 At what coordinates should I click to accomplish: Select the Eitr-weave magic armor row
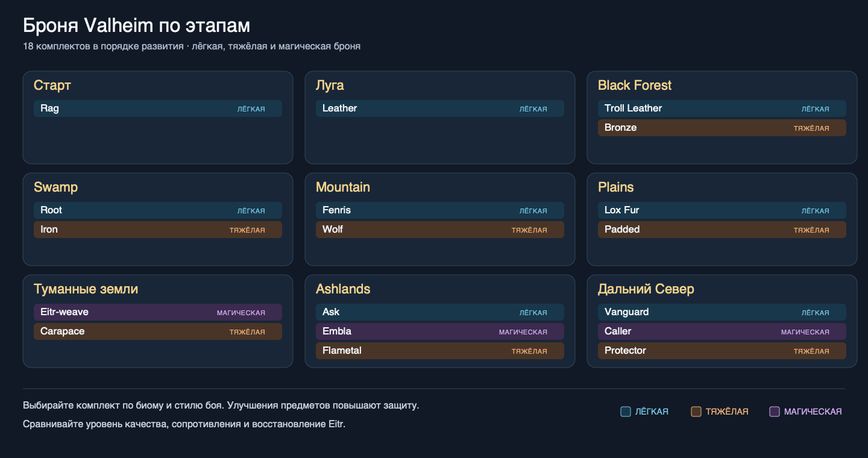158,312
